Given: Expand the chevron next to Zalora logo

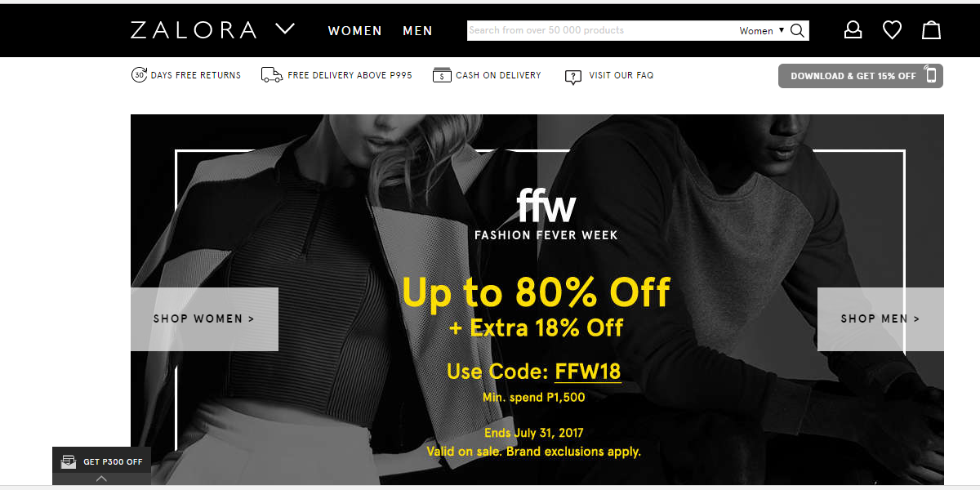Looking at the screenshot, I should click(x=285, y=29).
